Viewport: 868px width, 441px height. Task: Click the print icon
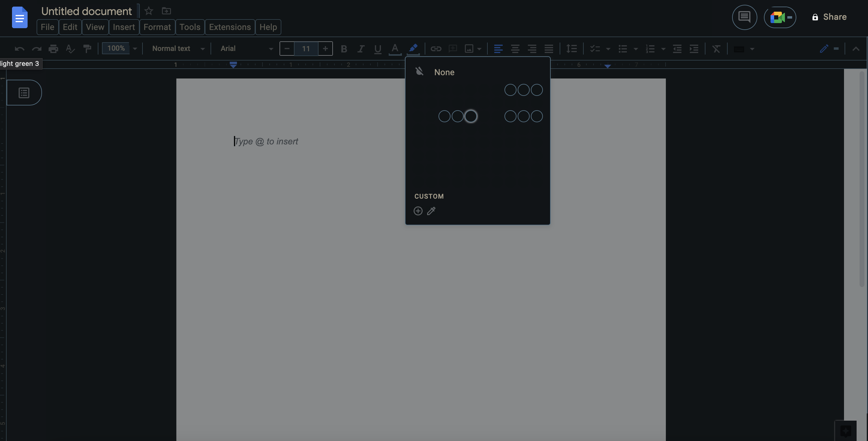[53, 49]
